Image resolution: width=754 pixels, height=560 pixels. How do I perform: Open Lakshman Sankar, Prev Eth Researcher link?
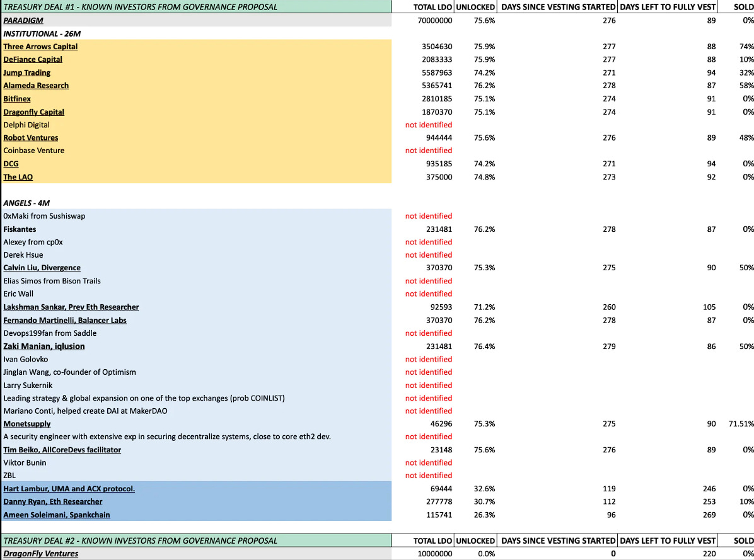pyautogui.click(x=71, y=307)
